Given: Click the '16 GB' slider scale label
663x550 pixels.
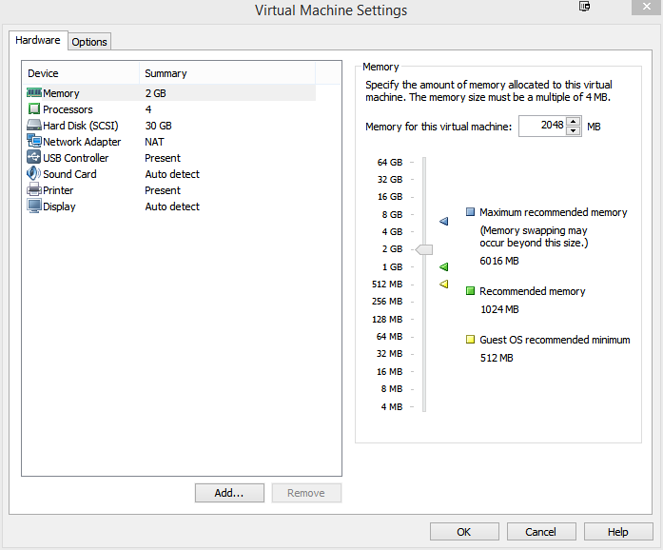Looking at the screenshot, I should (x=390, y=197).
